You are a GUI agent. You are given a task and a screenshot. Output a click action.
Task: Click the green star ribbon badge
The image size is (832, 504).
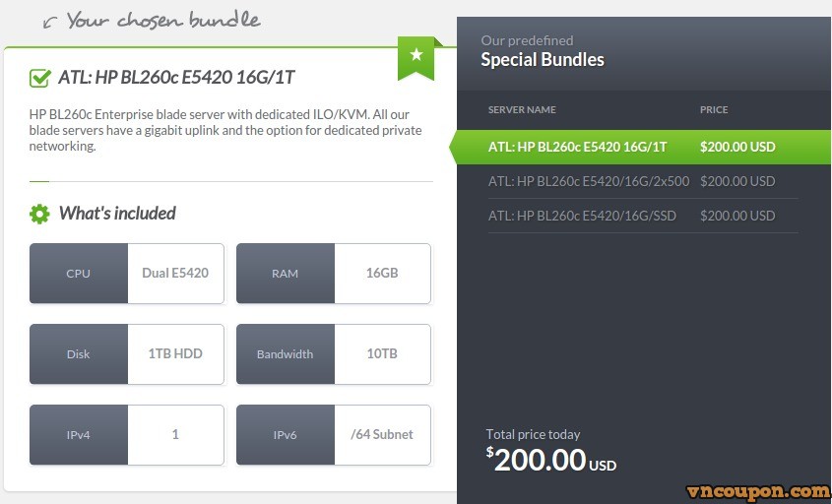tap(416, 58)
